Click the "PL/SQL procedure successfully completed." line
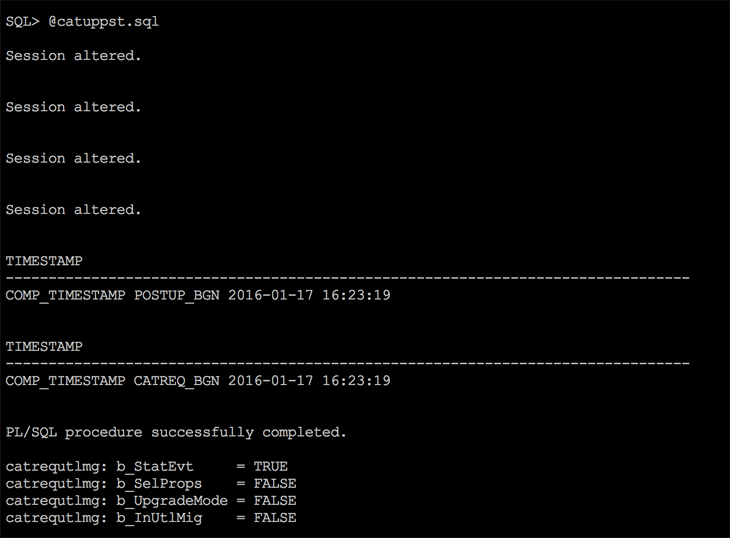Screen dimensions: 730x538 (176, 433)
